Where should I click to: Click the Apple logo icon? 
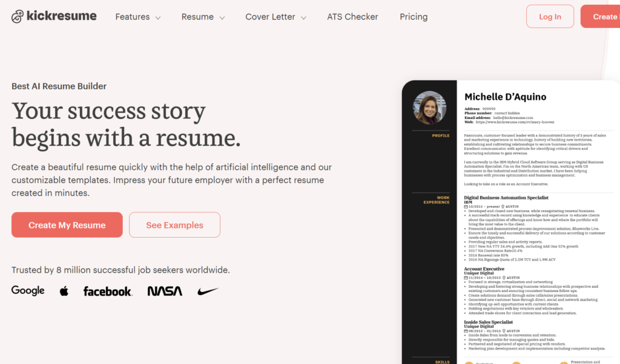click(x=64, y=291)
